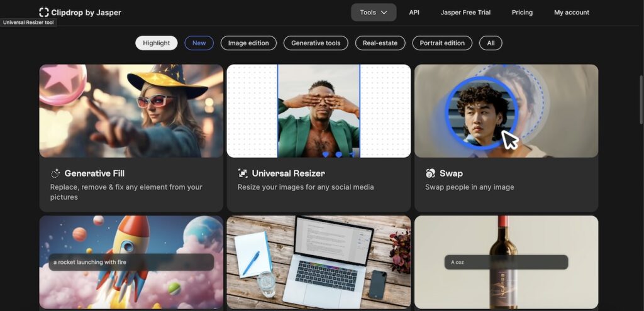
Task: Choose the Portrait edition filter
Action: (x=442, y=43)
